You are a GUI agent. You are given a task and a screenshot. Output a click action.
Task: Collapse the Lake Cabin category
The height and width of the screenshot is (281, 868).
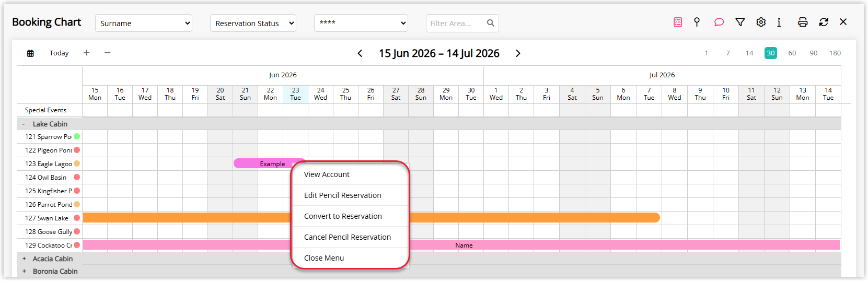24,124
